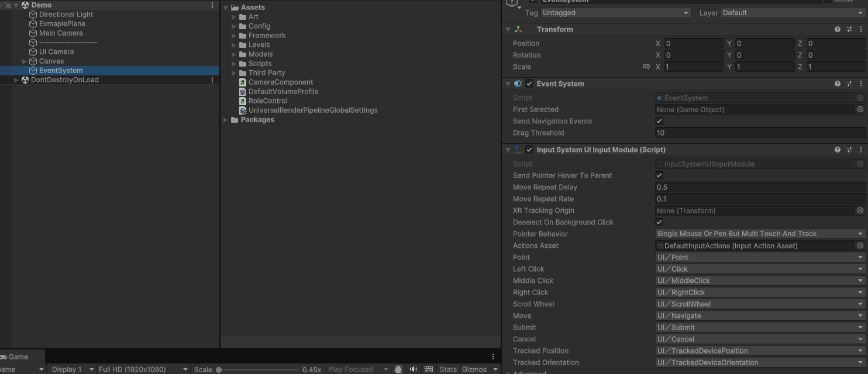The image size is (868, 374).
Task: Open the Tag dropdown showing Untagged
Action: click(x=616, y=13)
